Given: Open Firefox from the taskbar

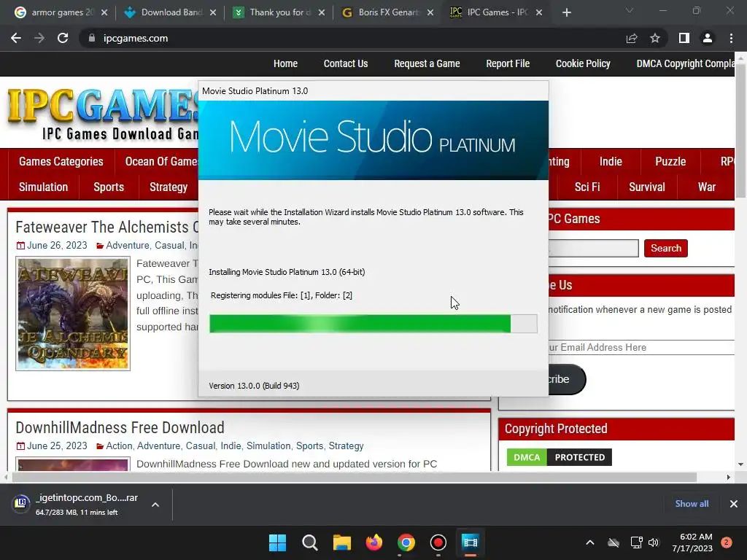Looking at the screenshot, I should (374, 542).
